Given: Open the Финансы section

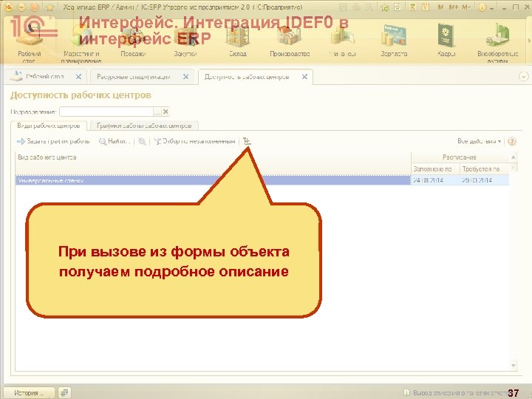Looking at the screenshot, I should pos(342,41).
